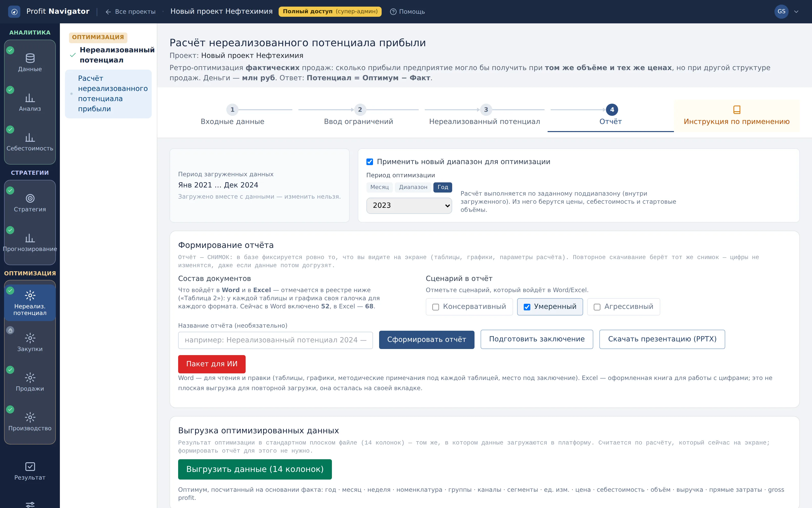This screenshot has width=812, height=508.
Task: Open the locked Закупки section icon
Action: coord(30,338)
